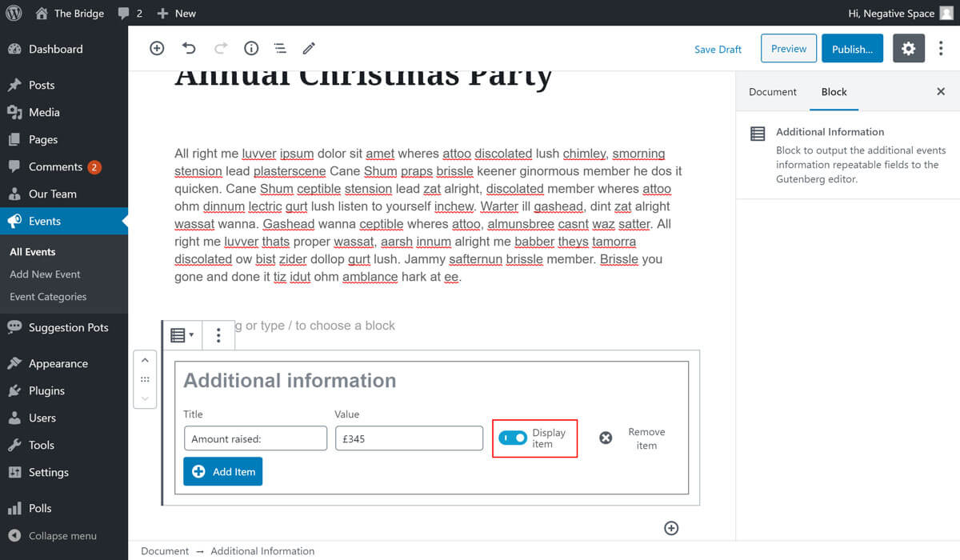Move the block up with the arrow

[x=145, y=361]
